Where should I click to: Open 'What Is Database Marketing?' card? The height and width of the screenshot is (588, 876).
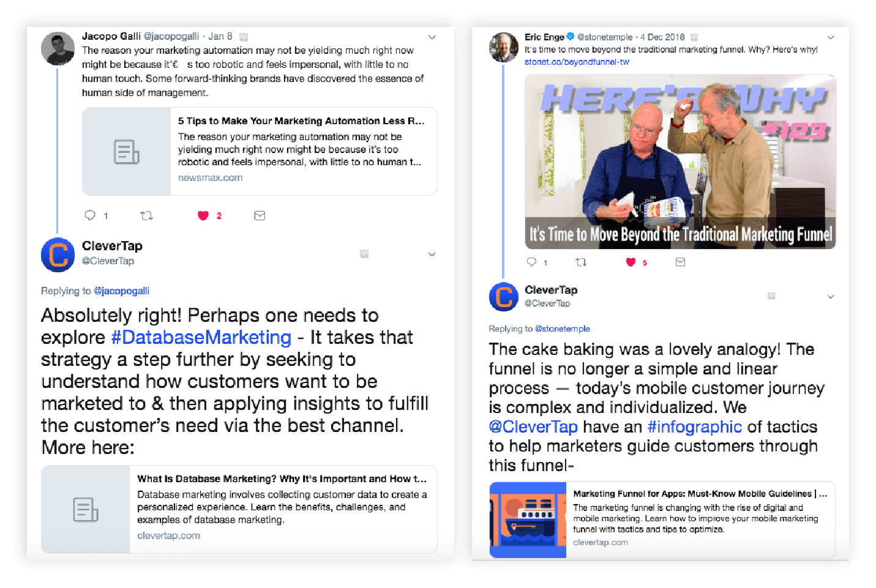point(239,509)
